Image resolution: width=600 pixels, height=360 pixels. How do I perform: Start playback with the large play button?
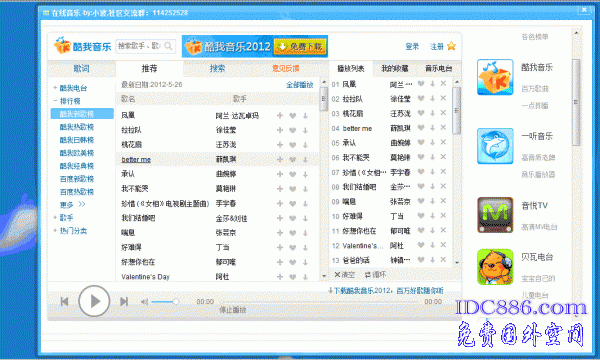click(x=94, y=301)
